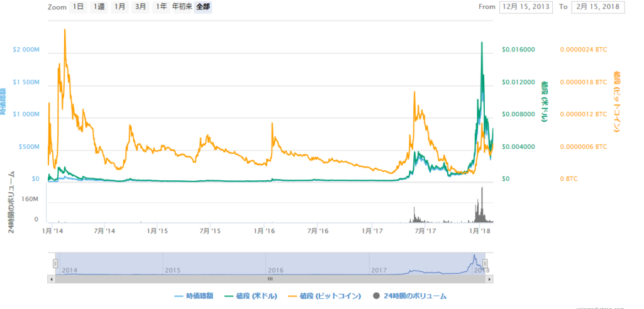Open the To date field
Viewport: 644px width, 309px height.
[x=596, y=7]
